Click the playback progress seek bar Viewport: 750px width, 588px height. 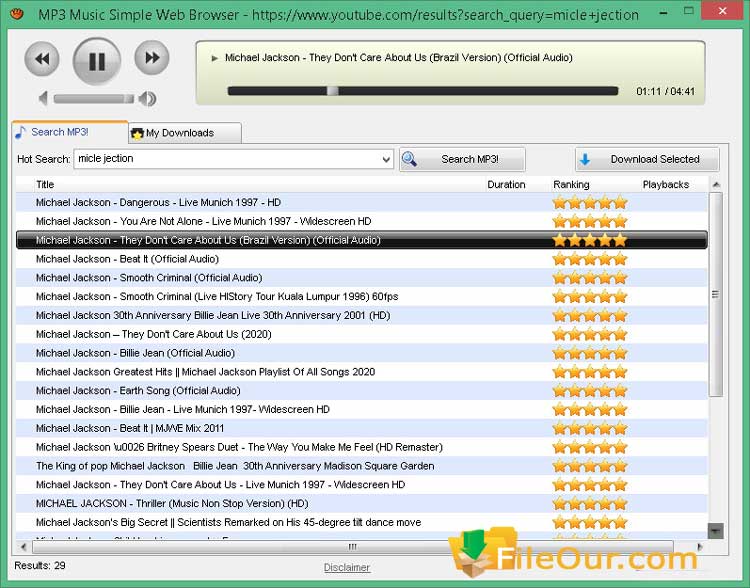pyautogui.click(x=423, y=91)
